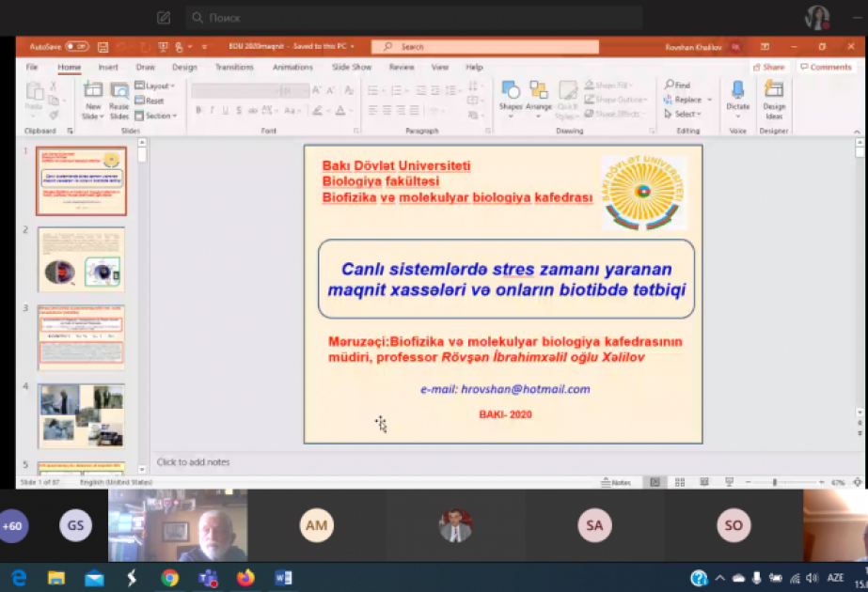
Task: Toggle the AutoSave switch off/on
Action: [x=77, y=46]
